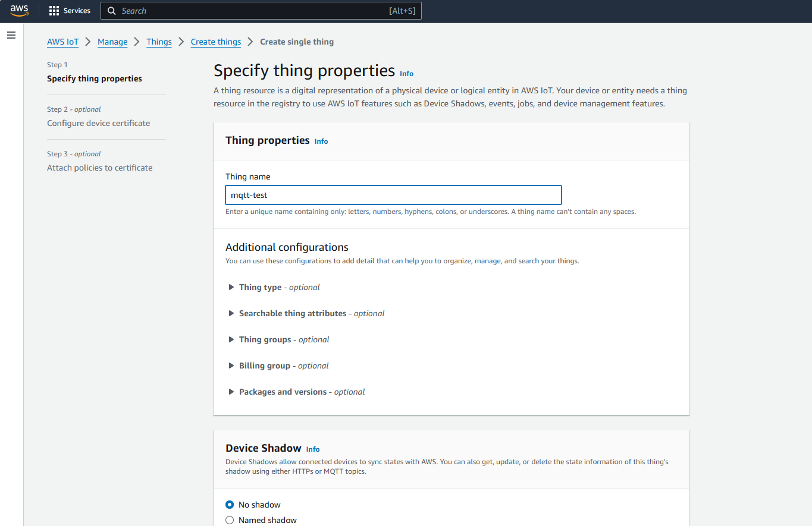The height and width of the screenshot is (526, 812).
Task: Expand Billing group optional section
Action: 278,366
